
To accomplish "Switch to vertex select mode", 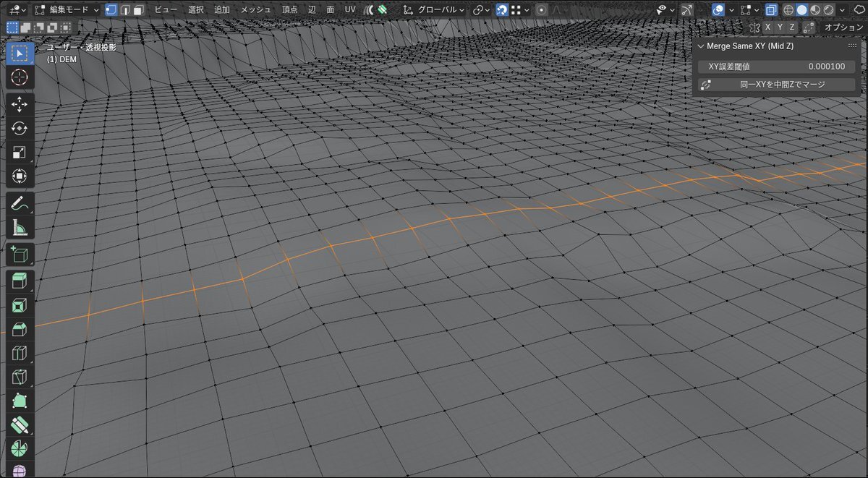I will (x=111, y=10).
